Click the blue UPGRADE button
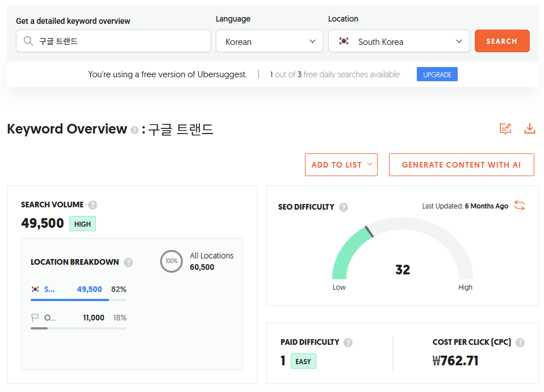The height and width of the screenshot is (392, 544). (437, 74)
